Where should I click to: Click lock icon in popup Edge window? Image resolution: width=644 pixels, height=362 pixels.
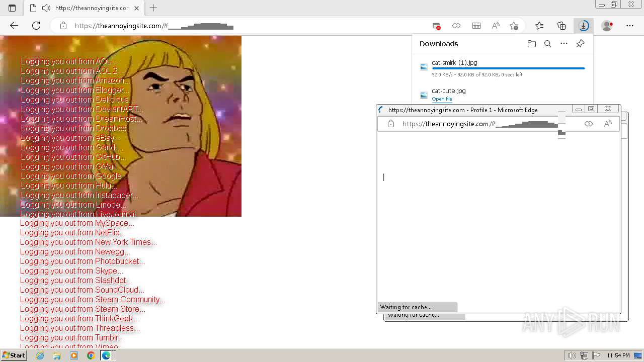391,124
